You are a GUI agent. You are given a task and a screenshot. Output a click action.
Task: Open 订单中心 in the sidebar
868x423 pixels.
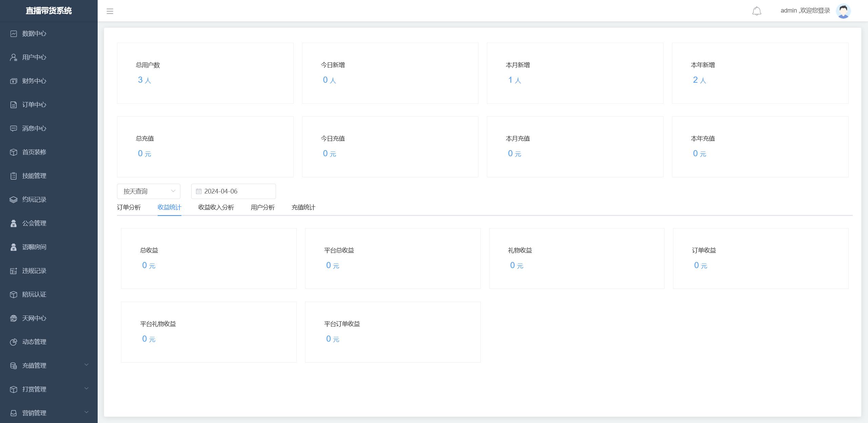(x=34, y=105)
